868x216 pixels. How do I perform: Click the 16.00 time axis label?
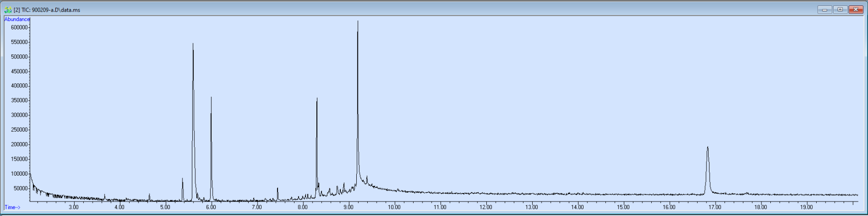coord(669,207)
